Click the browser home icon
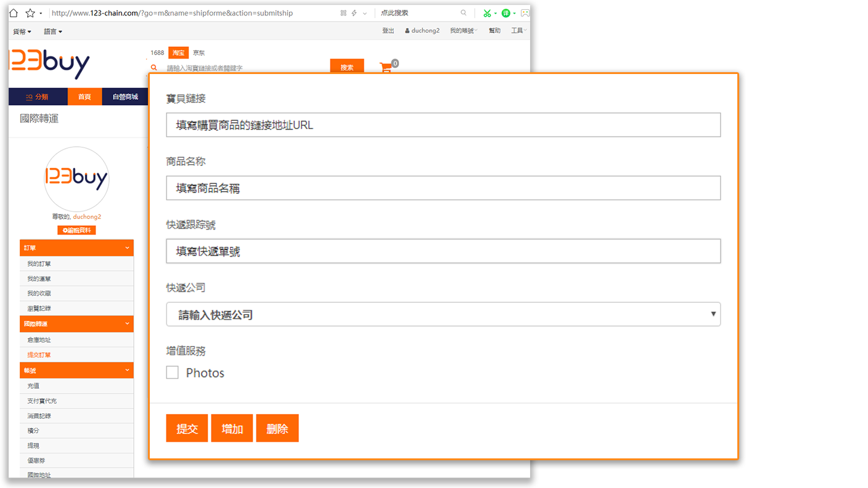 point(14,13)
